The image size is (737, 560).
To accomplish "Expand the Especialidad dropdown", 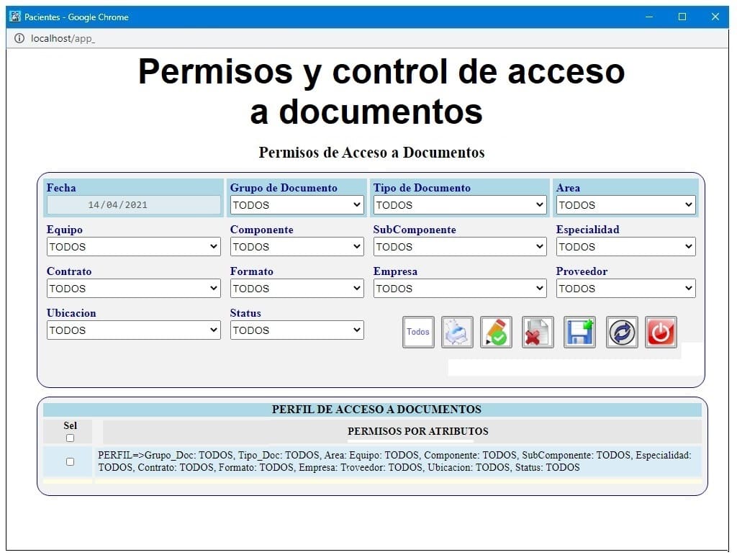I will coord(625,247).
